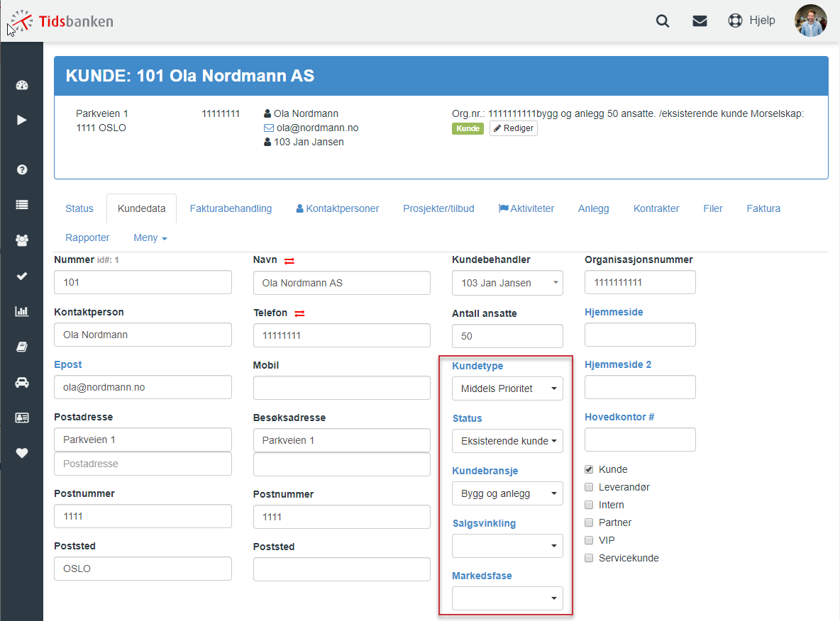Open the Salgsvinkling dropdown
The width and height of the screenshot is (840, 621).
tap(507, 546)
